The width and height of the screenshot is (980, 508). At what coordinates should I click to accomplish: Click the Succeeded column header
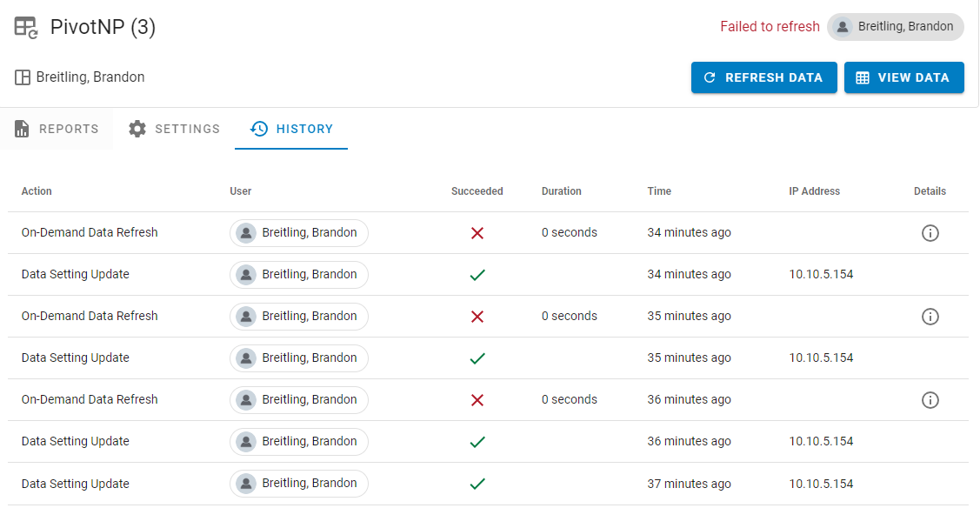coord(477,191)
